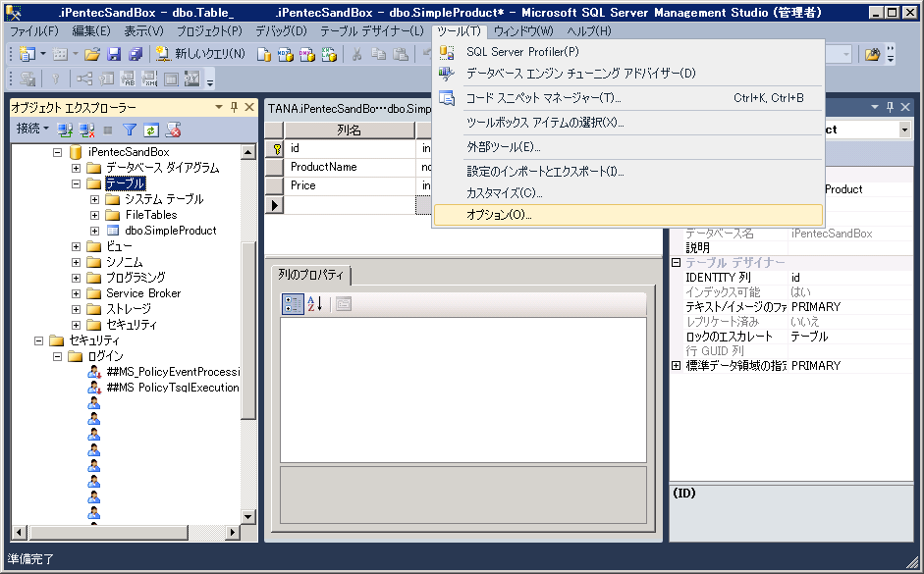Collapse the テーブル folder
This screenshot has height=574, width=924.
pos(76,183)
